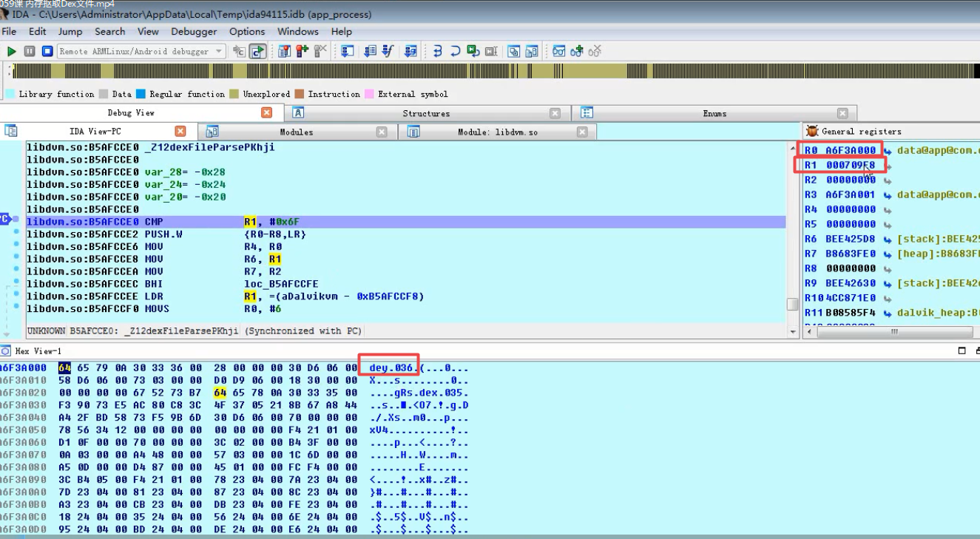Close the Module: libdvm.so tab

point(582,132)
